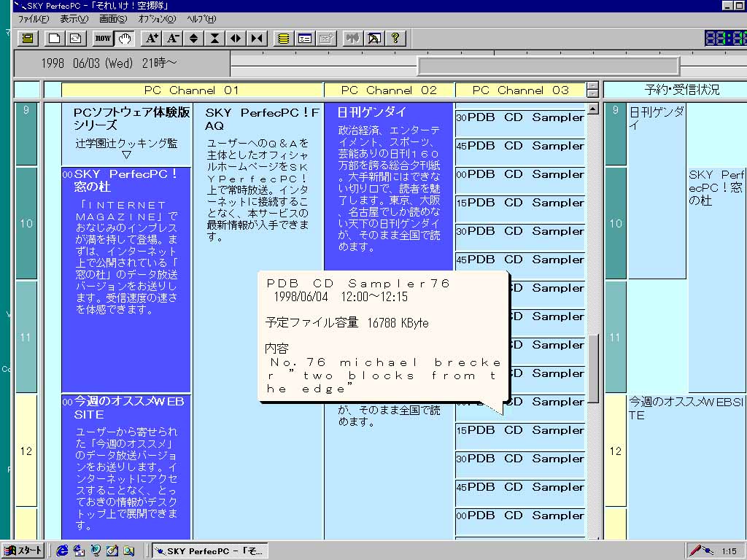The width and height of the screenshot is (747, 560).
Task: Open the yellow database stack icon
Action: (x=284, y=38)
